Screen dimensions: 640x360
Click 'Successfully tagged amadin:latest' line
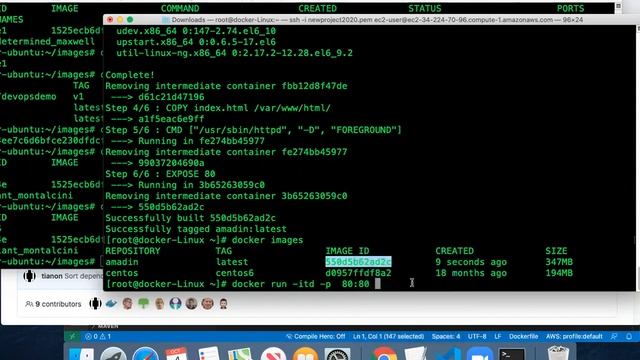click(196, 229)
